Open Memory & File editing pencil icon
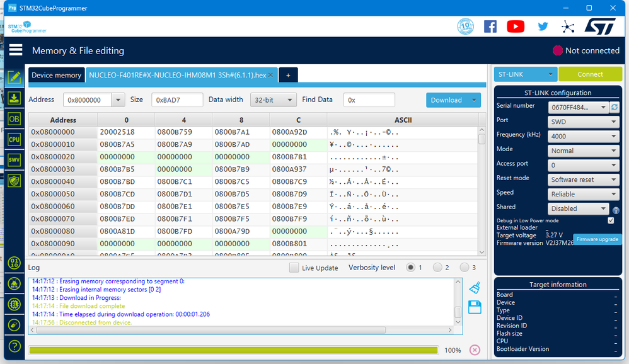Image resolution: width=629 pixels, height=364 pixels. point(14,77)
